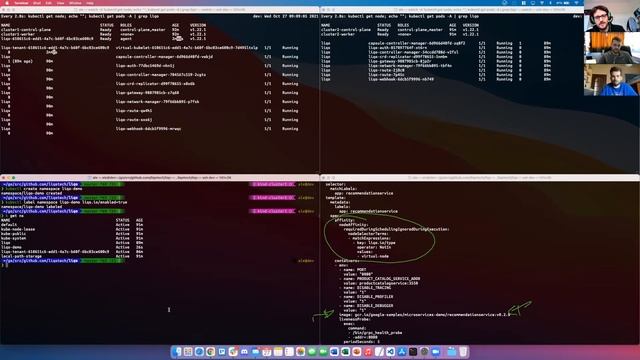Open FaceTime from the Dock
The height and width of the screenshot is (360, 640).
click(323, 351)
